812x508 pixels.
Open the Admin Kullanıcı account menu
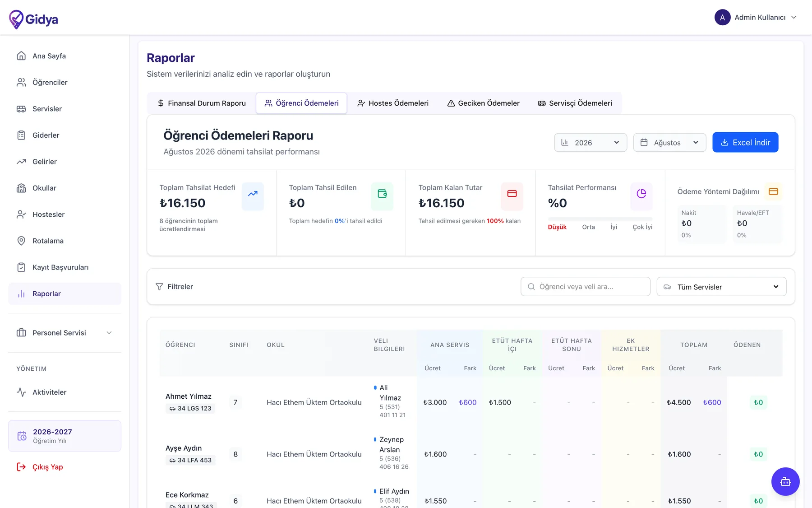(756, 17)
